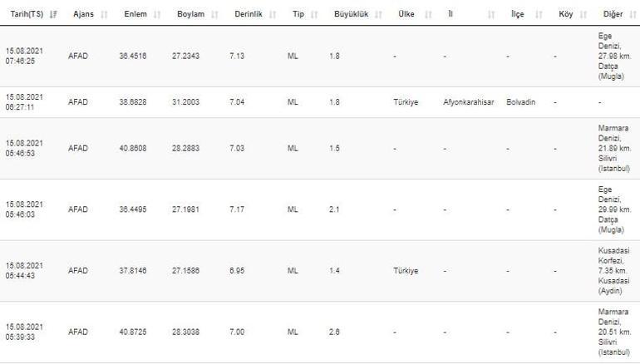Click the sort arrows next to Ülke
The image size is (640, 364).
428,15
